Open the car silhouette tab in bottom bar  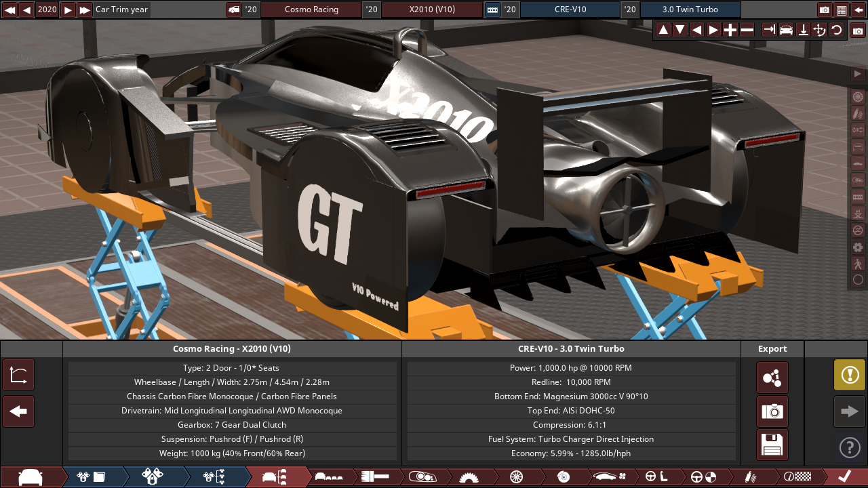[31, 477]
